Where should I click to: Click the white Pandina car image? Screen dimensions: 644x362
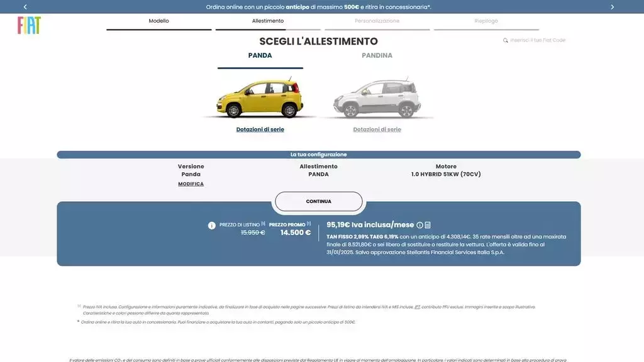coord(377,98)
